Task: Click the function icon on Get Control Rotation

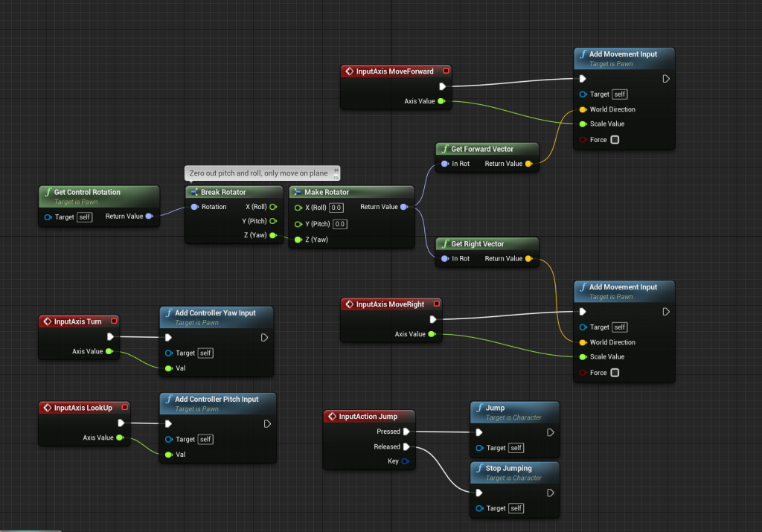Action: tap(47, 192)
